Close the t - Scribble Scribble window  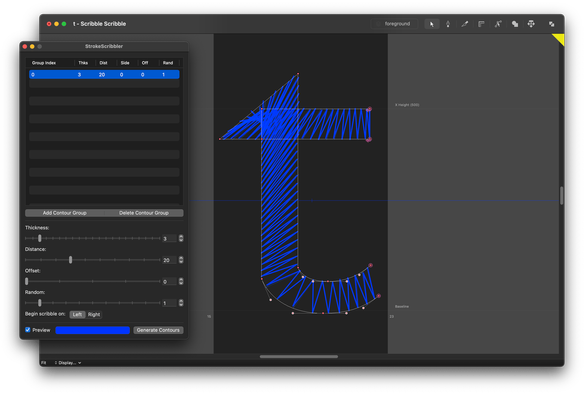(49, 24)
